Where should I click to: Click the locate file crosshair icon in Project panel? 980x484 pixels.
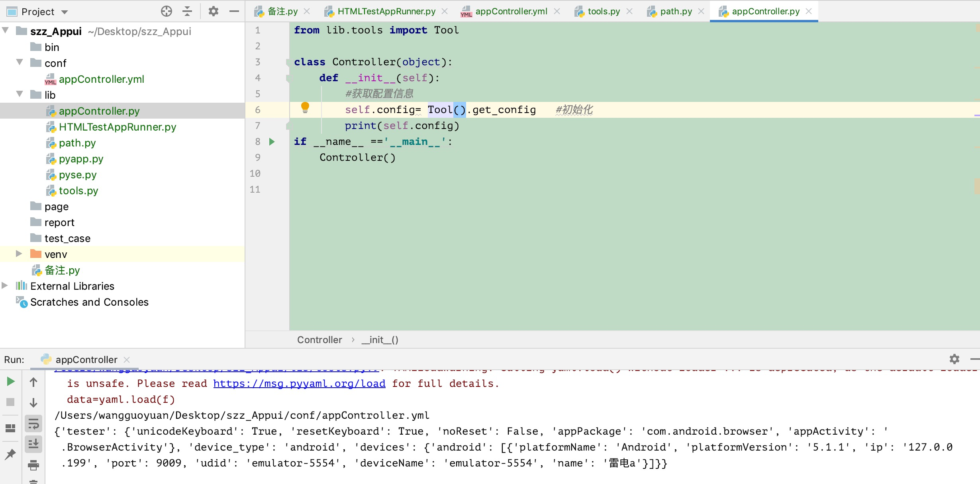(x=167, y=11)
